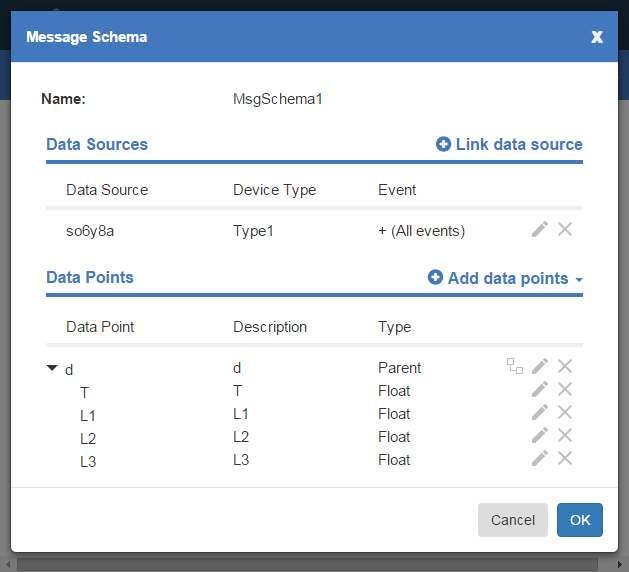Edit the L1 data point

pos(540,413)
